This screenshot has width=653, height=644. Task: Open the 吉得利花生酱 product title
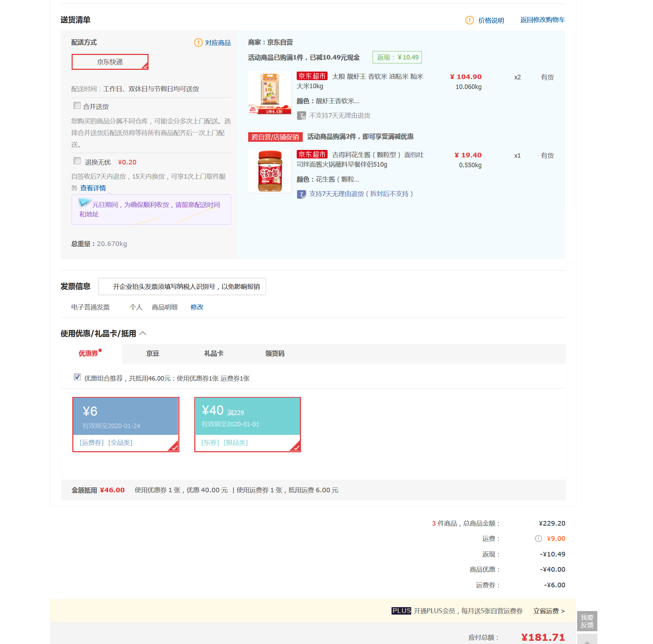pos(360,160)
